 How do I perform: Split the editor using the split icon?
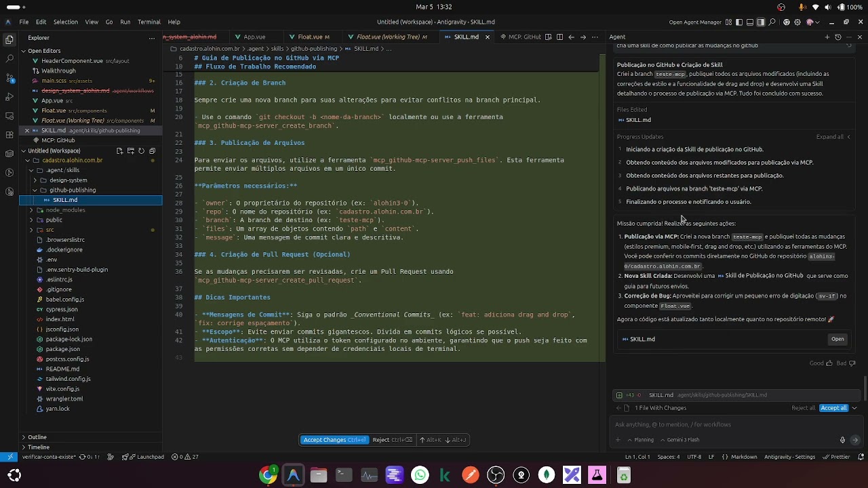tap(560, 37)
